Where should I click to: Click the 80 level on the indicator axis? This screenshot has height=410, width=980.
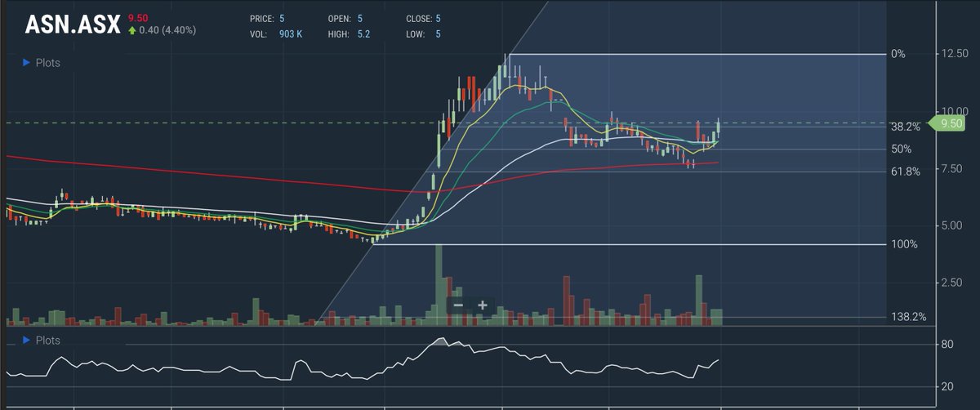point(947,345)
